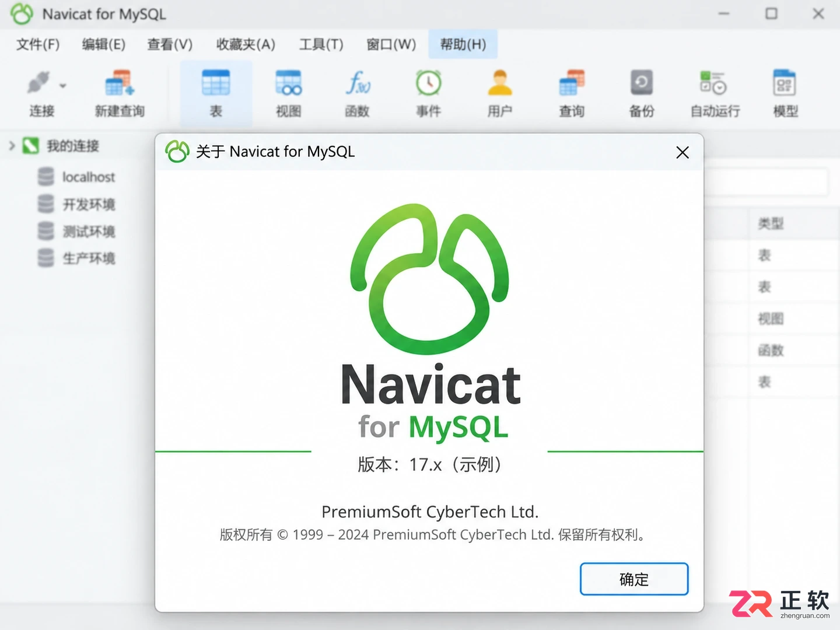The height and width of the screenshot is (630, 840).
Task: Open the 窗口(W) menu
Action: (391, 44)
